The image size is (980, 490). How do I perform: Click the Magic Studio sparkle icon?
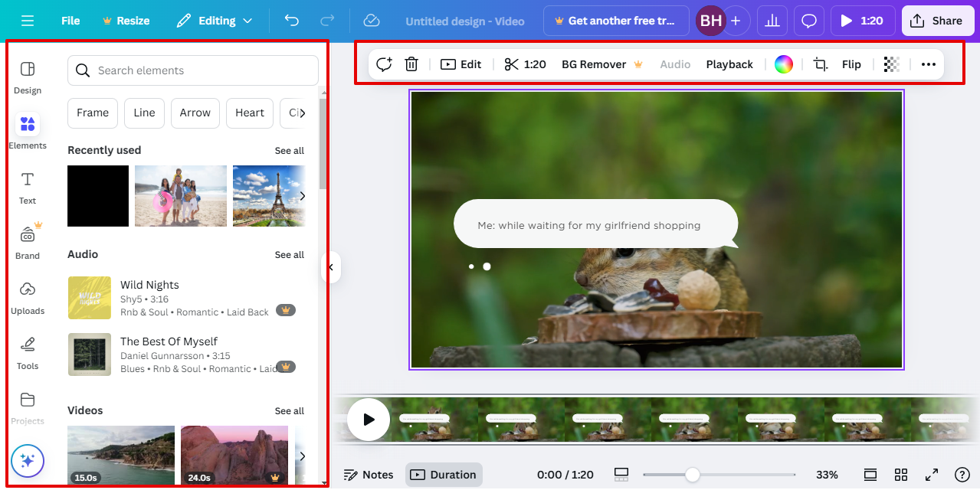coord(28,461)
